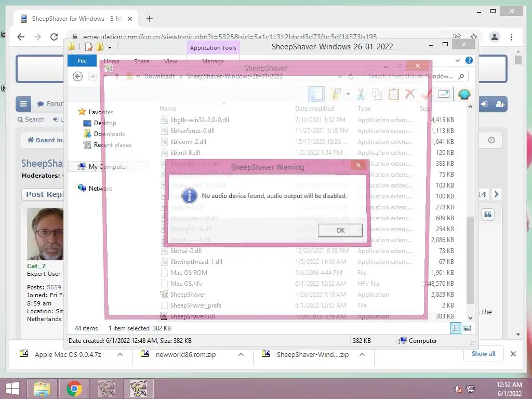Select Recent places under Favorites

pos(113,145)
